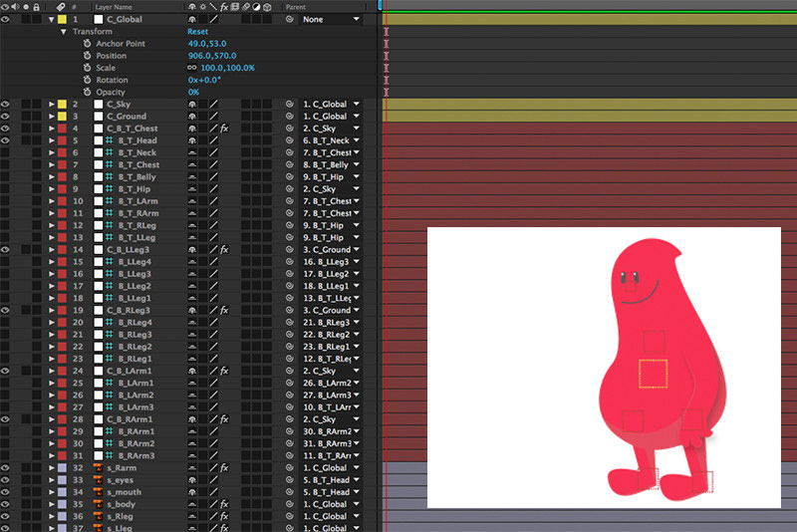Collapse the C_Global layer properties
Image resolution: width=797 pixels, height=532 pixels.
tap(52, 20)
